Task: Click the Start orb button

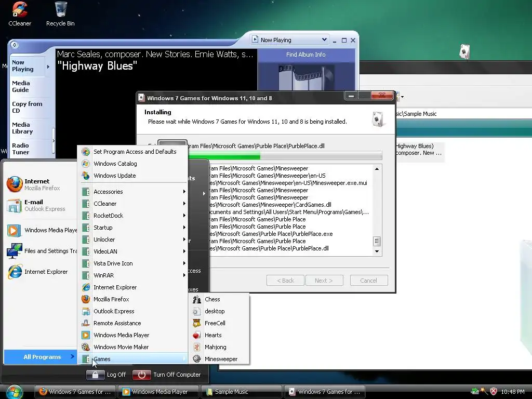Action: click(x=14, y=392)
